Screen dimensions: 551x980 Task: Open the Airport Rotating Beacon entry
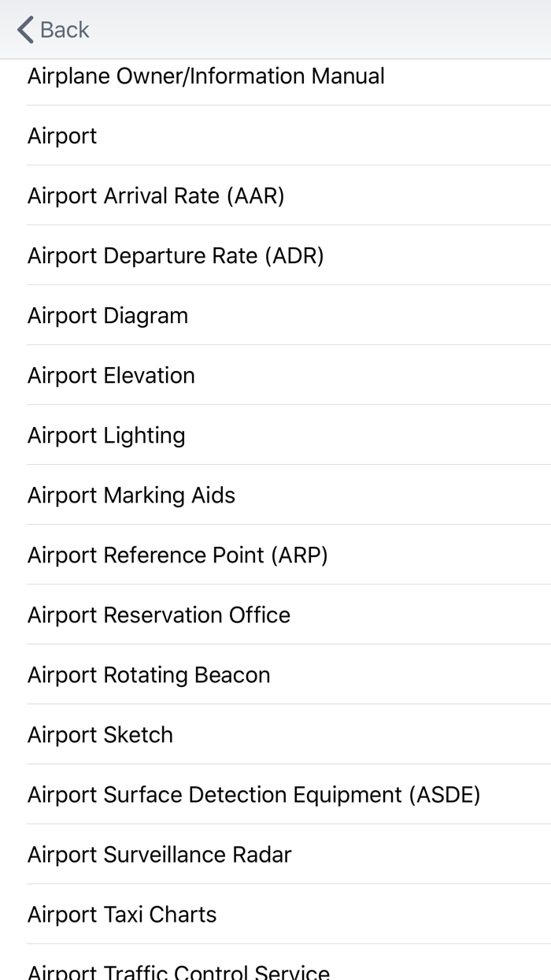148,674
